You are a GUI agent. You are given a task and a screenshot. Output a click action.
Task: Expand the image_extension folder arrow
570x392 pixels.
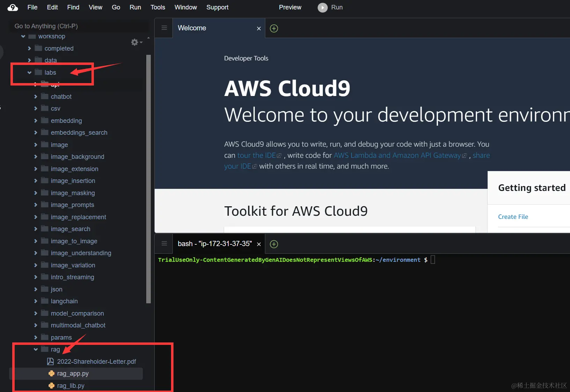tap(36, 169)
